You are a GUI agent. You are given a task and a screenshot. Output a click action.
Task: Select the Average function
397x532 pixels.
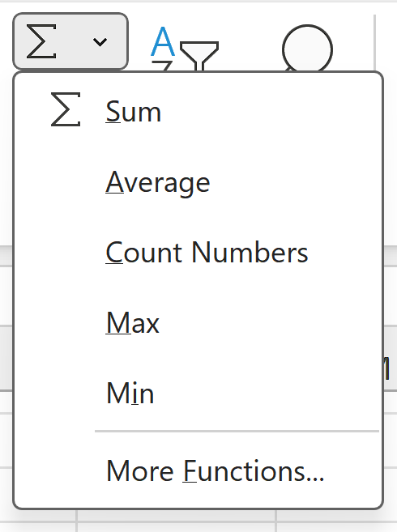pyautogui.click(x=198, y=182)
